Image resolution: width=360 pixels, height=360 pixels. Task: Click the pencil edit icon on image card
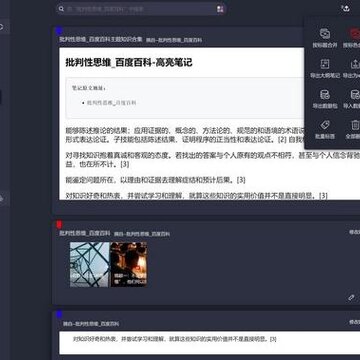point(351,298)
